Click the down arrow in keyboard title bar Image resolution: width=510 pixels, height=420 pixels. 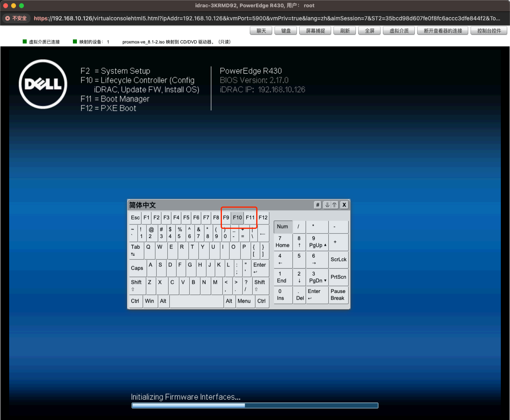[327, 205]
